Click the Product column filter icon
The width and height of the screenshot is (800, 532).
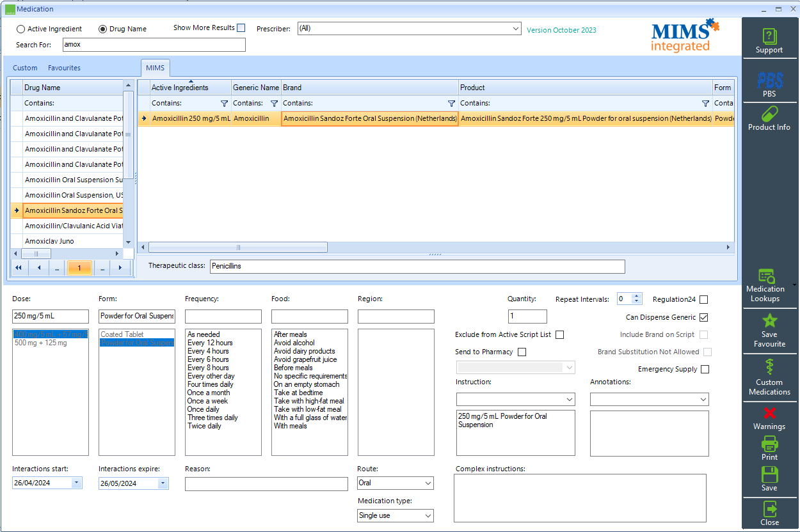[x=705, y=104]
